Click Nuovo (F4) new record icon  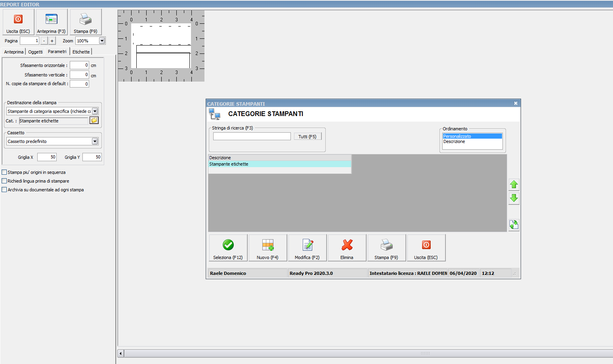click(268, 245)
